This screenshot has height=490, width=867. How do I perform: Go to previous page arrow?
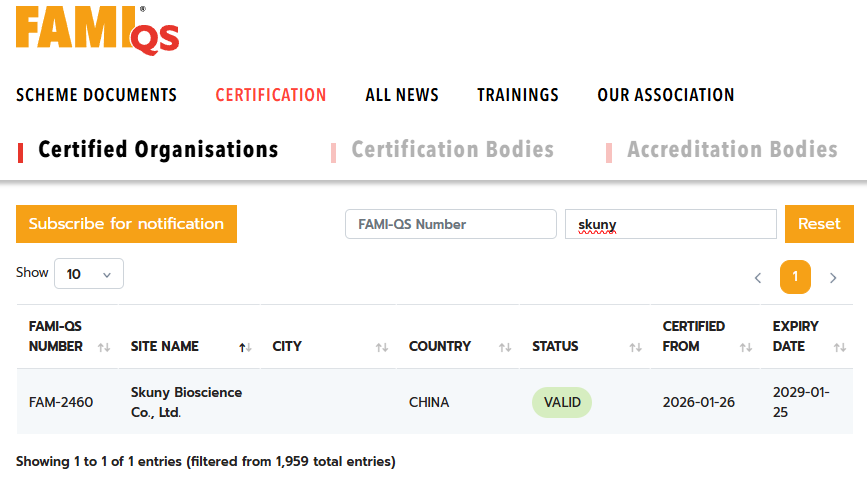pos(758,278)
